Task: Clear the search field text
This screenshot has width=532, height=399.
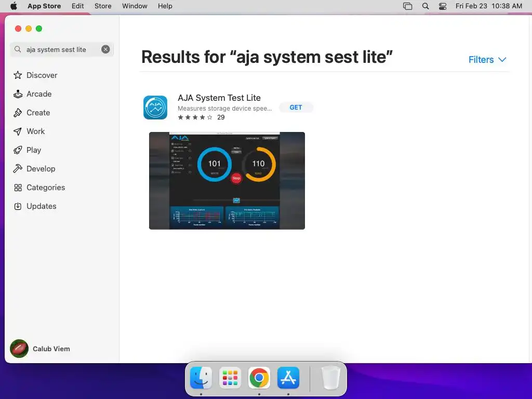Action: 105,49
